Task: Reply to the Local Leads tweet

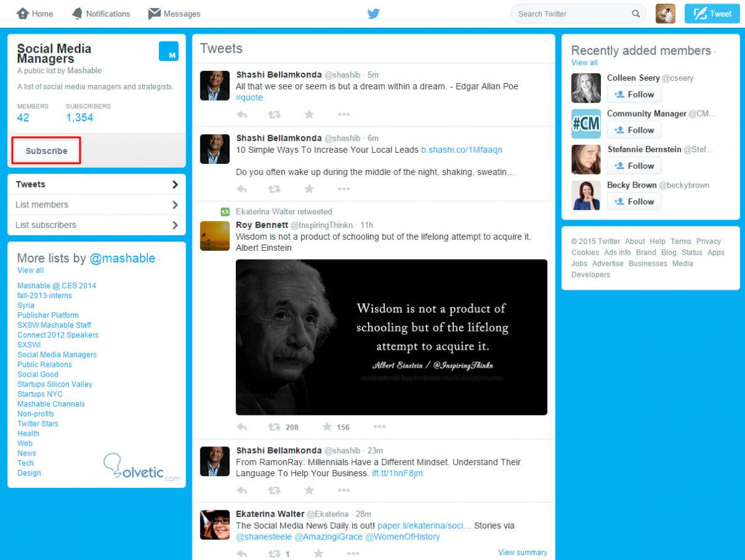Action: pos(242,189)
